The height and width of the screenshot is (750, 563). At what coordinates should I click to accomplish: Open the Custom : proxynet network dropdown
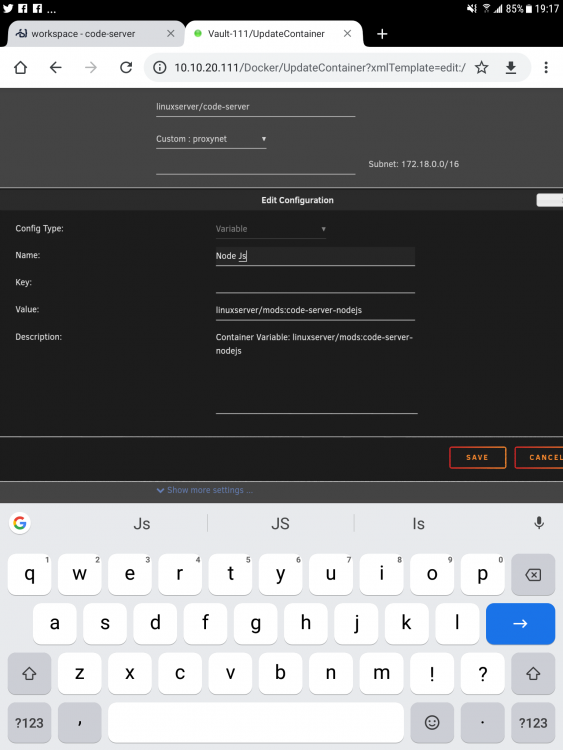(211, 139)
